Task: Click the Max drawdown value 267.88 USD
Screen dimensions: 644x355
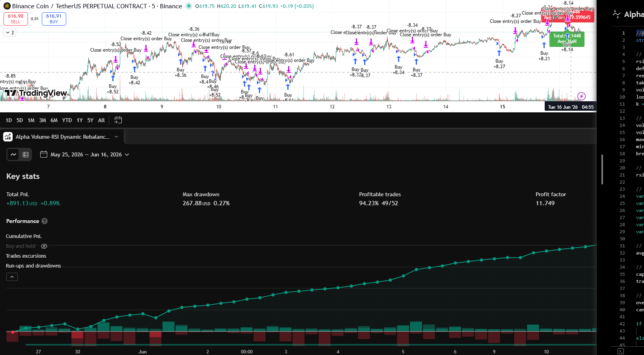Action: click(x=196, y=203)
